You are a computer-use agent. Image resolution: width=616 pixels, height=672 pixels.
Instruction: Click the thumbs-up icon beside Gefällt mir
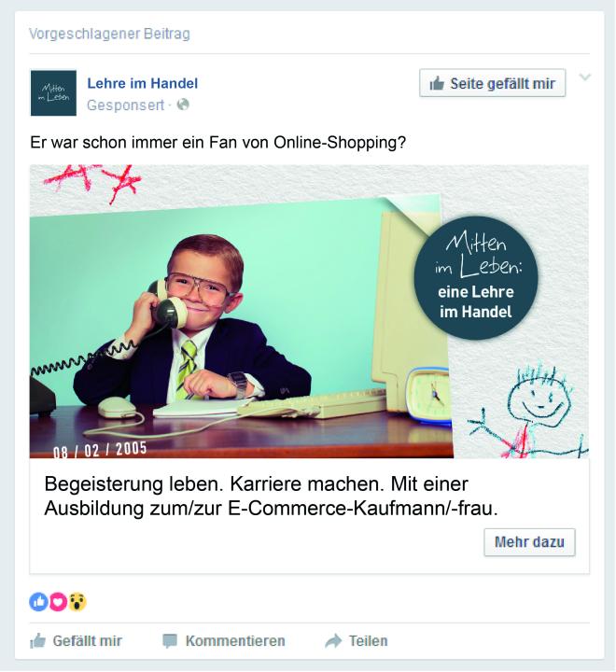point(37,640)
